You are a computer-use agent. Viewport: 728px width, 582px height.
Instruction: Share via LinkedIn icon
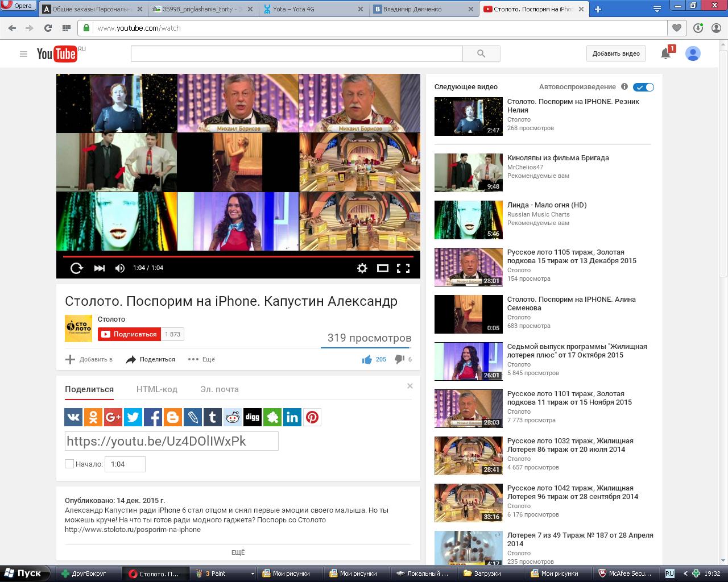click(x=292, y=417)
